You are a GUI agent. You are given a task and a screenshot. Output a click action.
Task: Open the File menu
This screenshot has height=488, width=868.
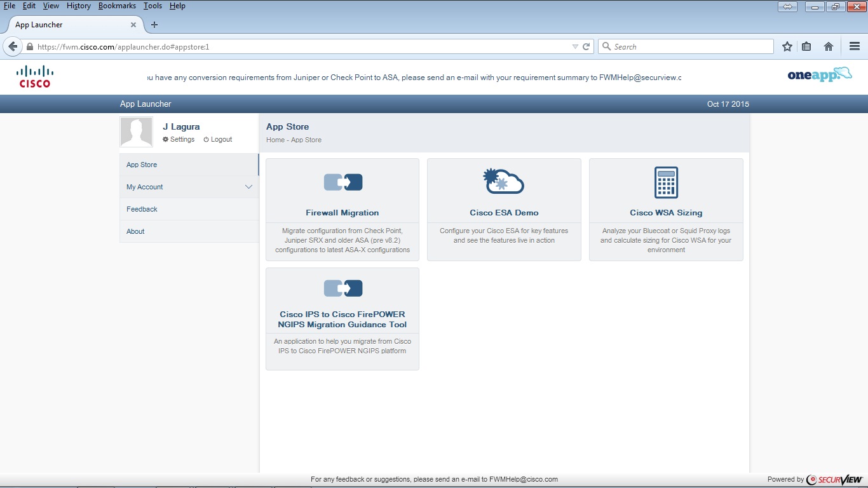(x=10, y=6)
